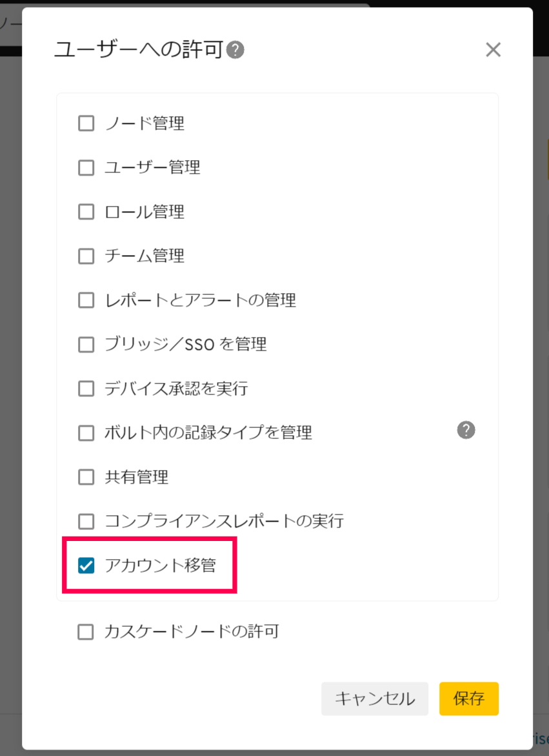
Task: Click help icon for ボルト内の記録タイプを管理
Action: pyautogui.click(x=466, y=430)
